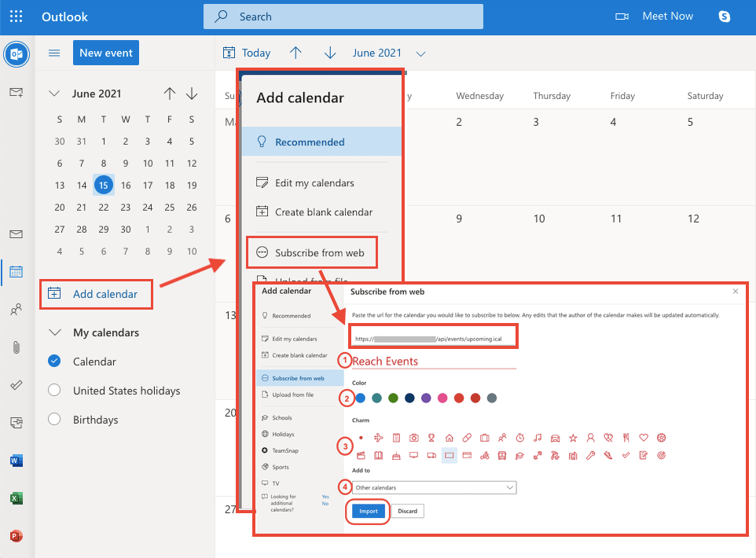The image size is (756, 558).
Task: Pick the stopwatch charm
Action: click(x=519, y=438)
